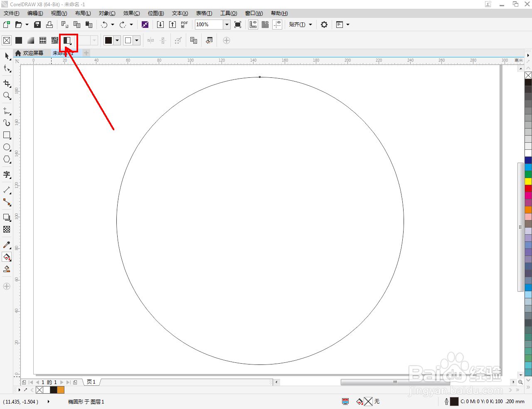Open the 对象(C) menu
This screenshot has height=409, width=532.
[107, 13]
